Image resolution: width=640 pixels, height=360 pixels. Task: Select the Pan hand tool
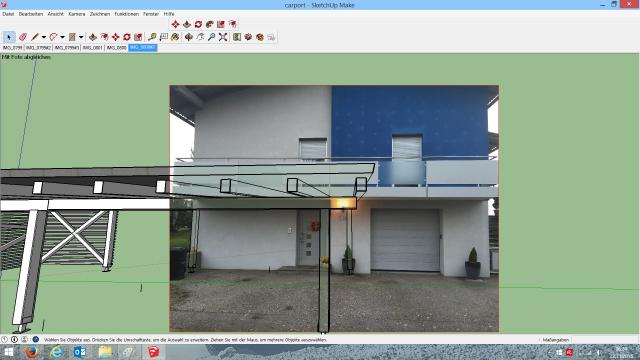tap(200, 37)
